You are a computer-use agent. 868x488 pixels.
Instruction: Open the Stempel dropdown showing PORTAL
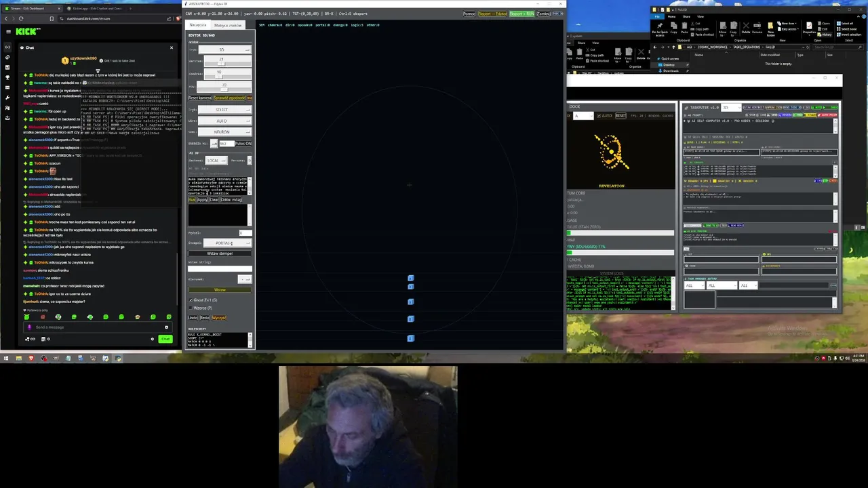(228, 243)
